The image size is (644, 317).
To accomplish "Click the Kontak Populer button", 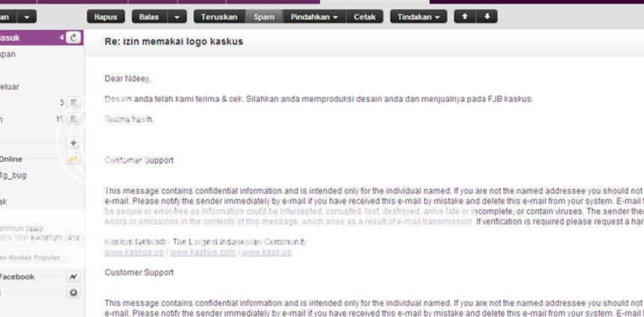I will [x=33, y=257].
